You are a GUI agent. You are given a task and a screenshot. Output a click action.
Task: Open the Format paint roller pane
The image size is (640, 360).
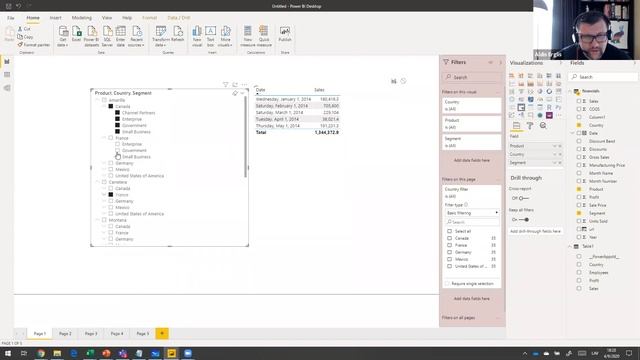coord(530,126)
